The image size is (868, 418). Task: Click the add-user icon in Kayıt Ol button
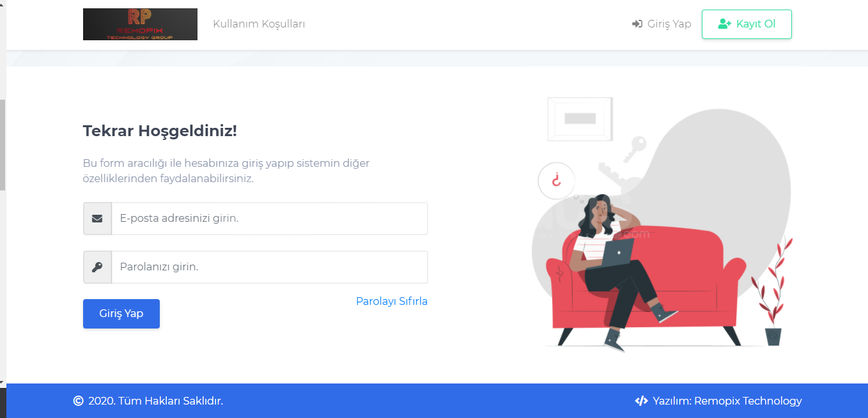click(x=725, y=24)
